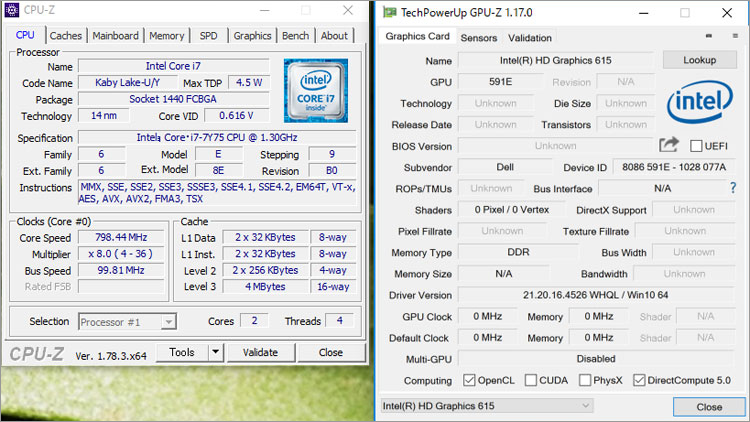Click the Cores count value 2

tap(254, 321)
